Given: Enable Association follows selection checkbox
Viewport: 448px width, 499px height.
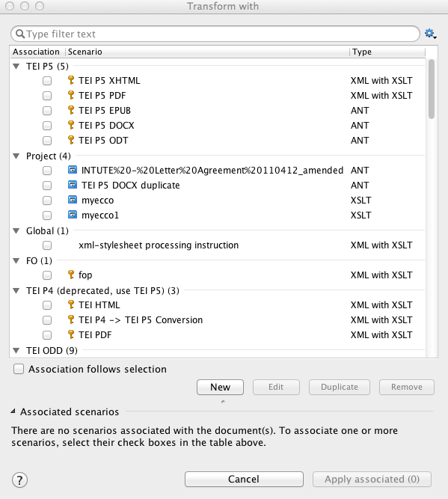Looking at the screenshot, I should [19, 369].
